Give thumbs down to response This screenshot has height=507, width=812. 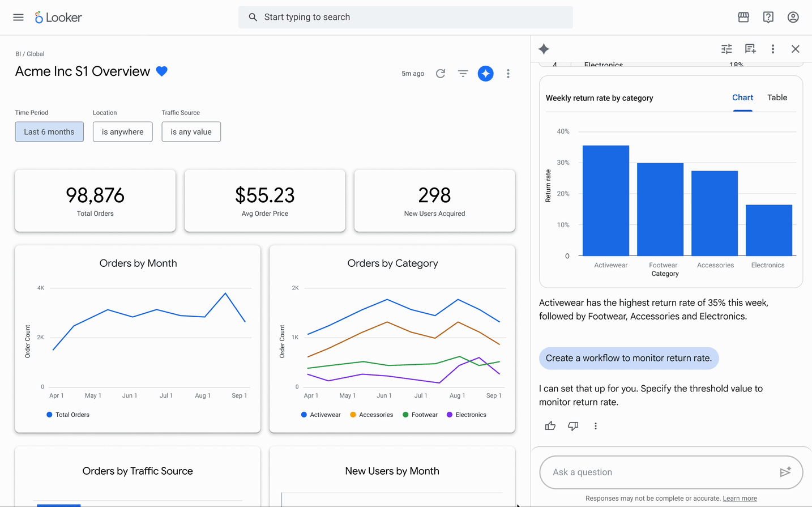pyautogui.click(x=573, y=426)
